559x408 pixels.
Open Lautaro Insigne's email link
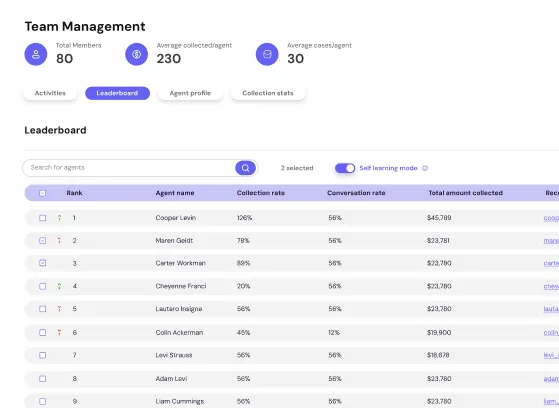pos(551,309)
